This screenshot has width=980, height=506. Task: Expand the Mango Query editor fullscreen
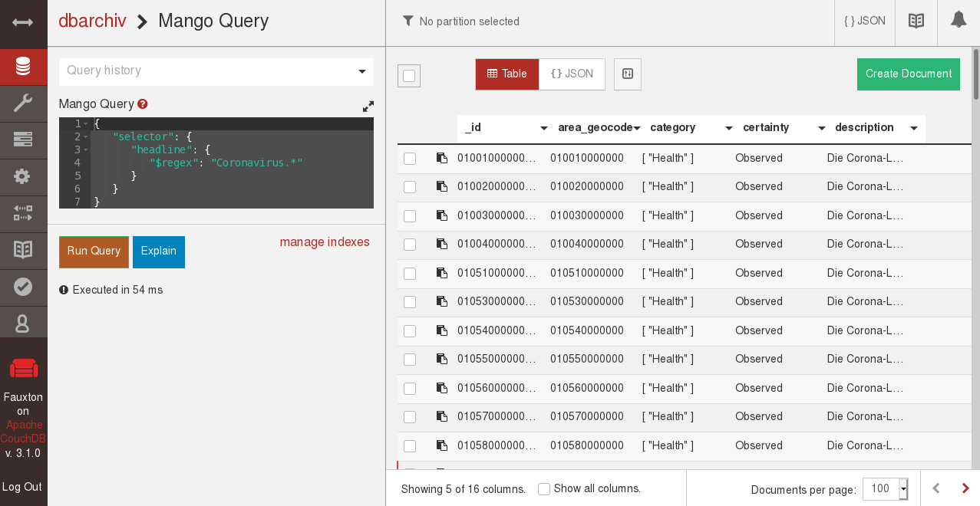pyautogui.click(x=368, y=107)
